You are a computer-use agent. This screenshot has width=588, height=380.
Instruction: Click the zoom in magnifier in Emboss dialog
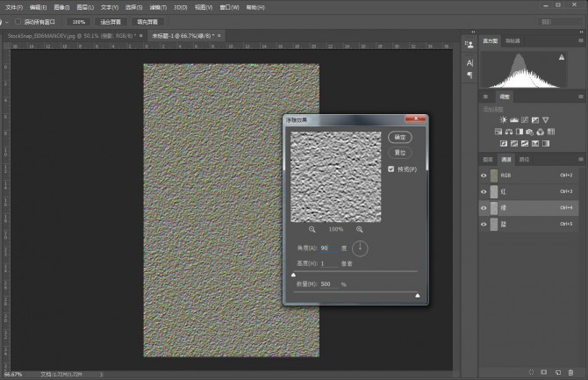[359, 229]
